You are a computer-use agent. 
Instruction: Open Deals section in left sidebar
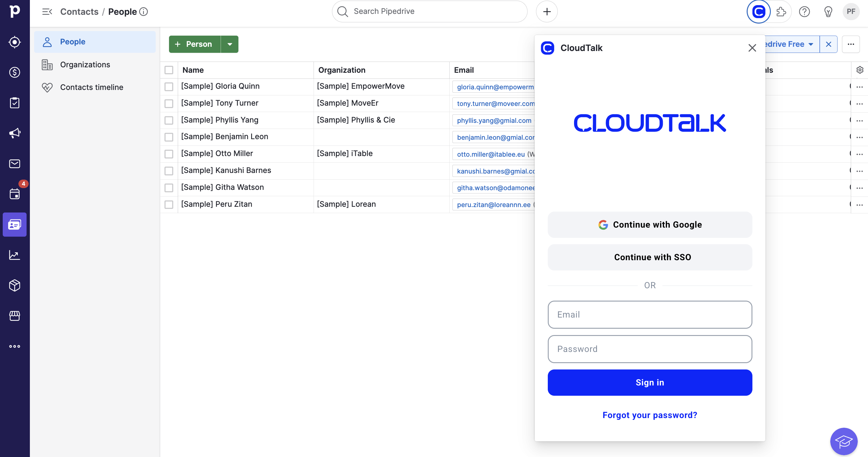coord(14,72)
